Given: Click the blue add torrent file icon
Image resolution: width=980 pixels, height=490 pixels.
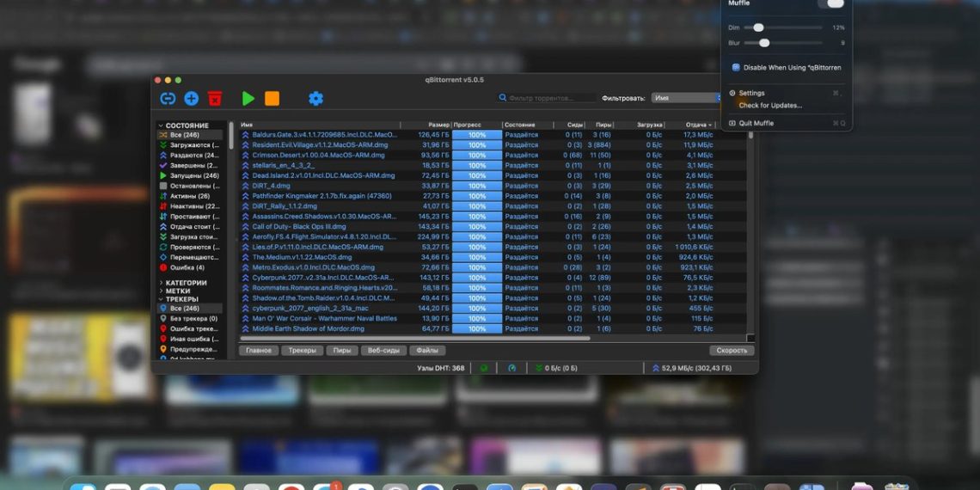Looking at the screenshot, I should pos(191,99).
